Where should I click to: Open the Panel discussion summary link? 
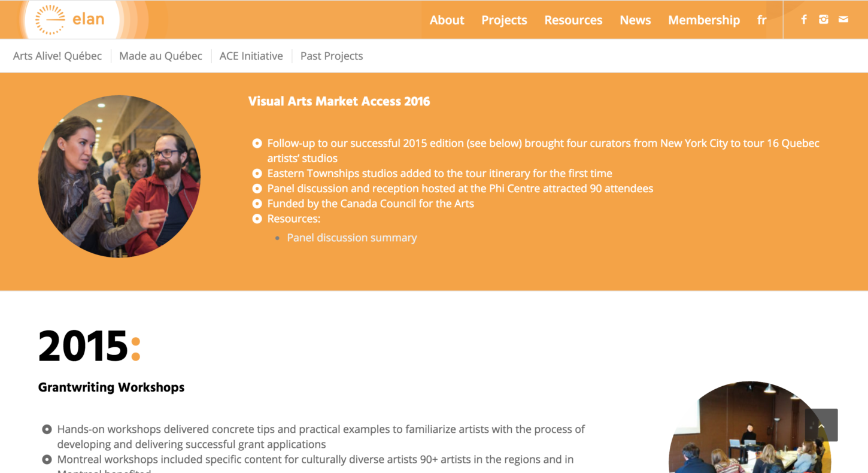[x=352, y=238]
